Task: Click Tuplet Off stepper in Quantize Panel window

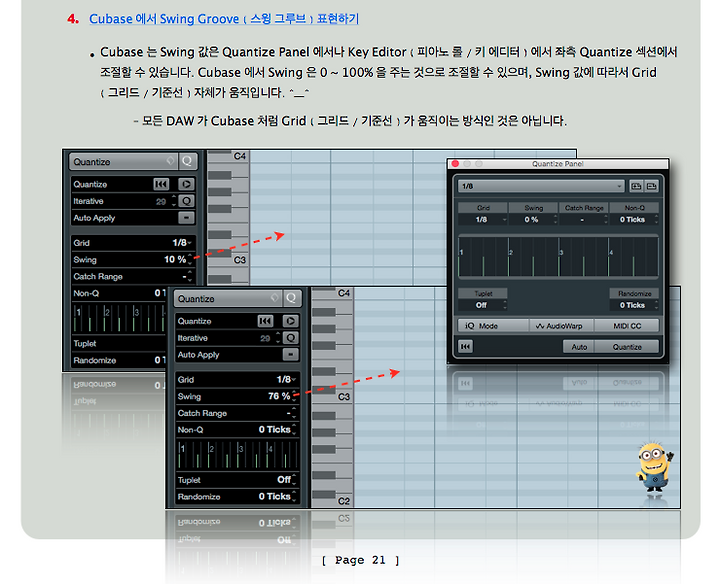Action: [505, 305]
